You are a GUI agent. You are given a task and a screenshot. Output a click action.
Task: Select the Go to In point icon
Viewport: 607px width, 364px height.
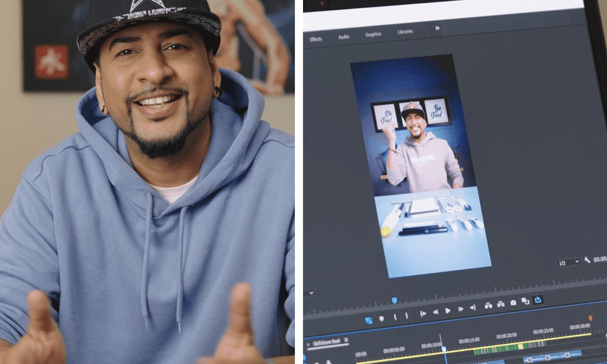coord(423,311)
